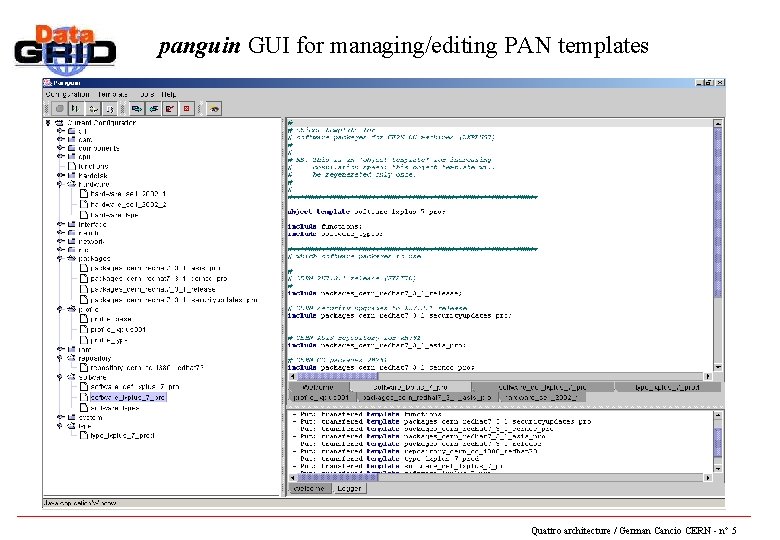Viewport: 780px width, 540px height.
Task: Switch to the hardware_dell_2002 editor tab
Action: click(542, 397)
